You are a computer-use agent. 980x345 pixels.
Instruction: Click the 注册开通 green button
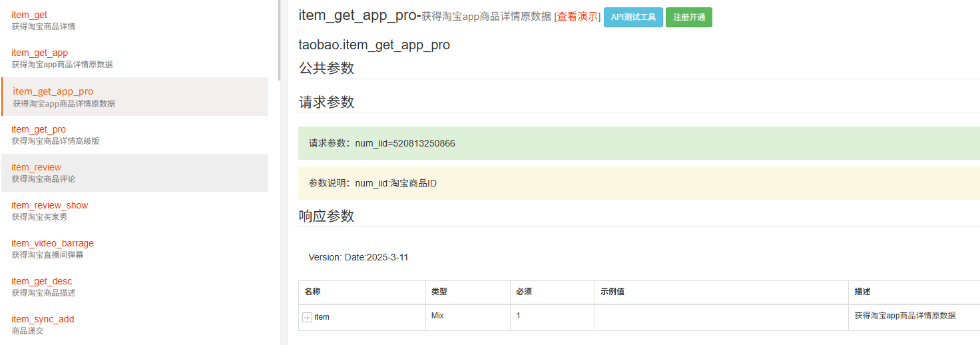[689, 17]
